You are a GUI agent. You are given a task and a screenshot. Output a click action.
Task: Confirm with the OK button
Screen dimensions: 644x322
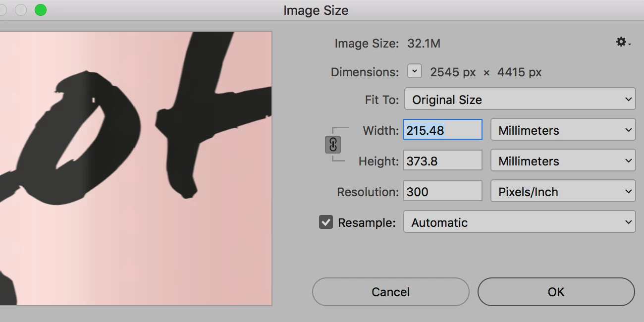tap(556, 292)
